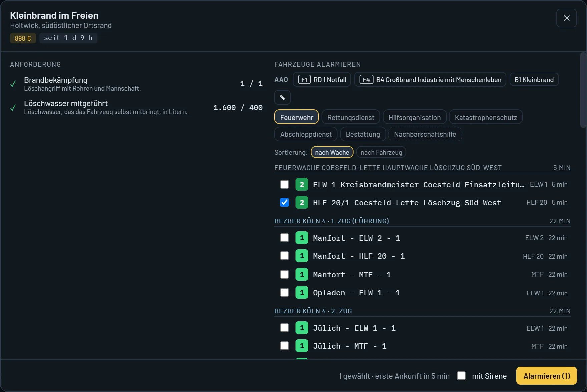Select the Nachbarschaftshilfe filter chip
The width and height of the screenshot is (587, 392).
click(425, 134)
